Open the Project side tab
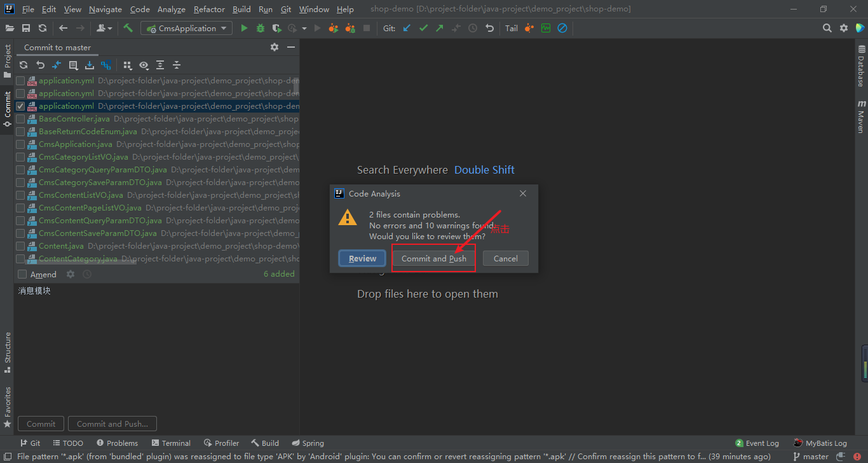The image size is (868, 463). 8,62
